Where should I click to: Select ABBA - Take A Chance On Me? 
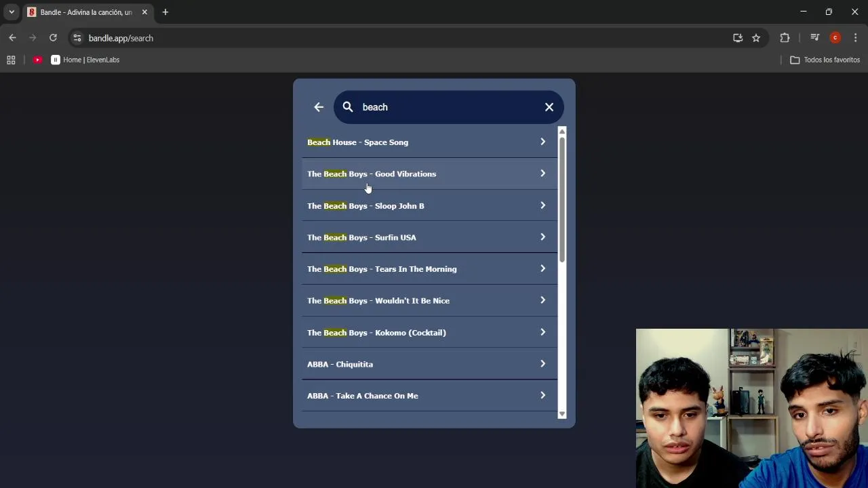[x=429, y=396]
